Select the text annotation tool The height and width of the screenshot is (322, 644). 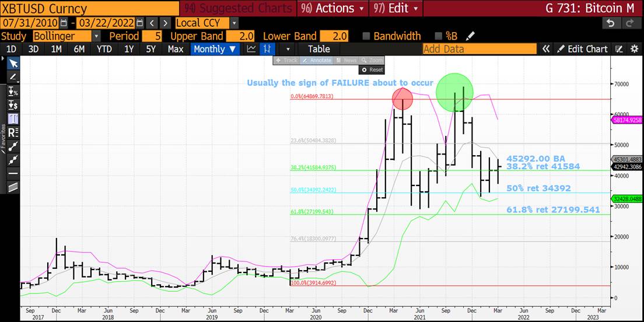point(13,118)
